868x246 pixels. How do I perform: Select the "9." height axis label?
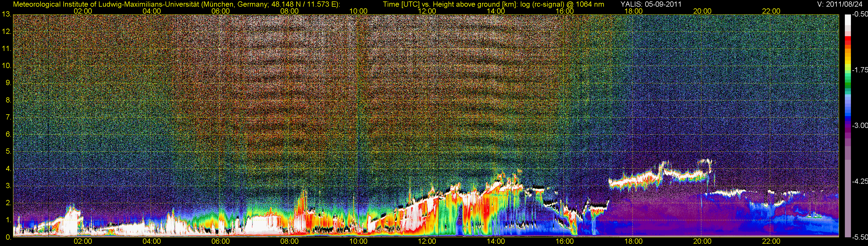click(8, 83)
